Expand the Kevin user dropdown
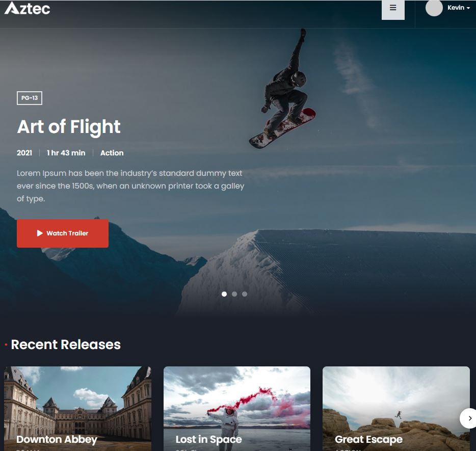476x451 pixels. point(458,8)
